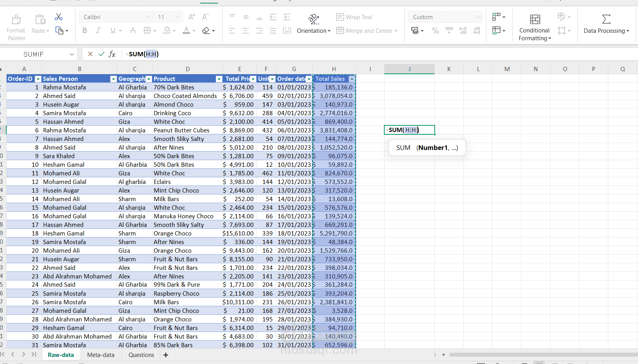Align text left
638x364 pixels.
pos(232,30)
